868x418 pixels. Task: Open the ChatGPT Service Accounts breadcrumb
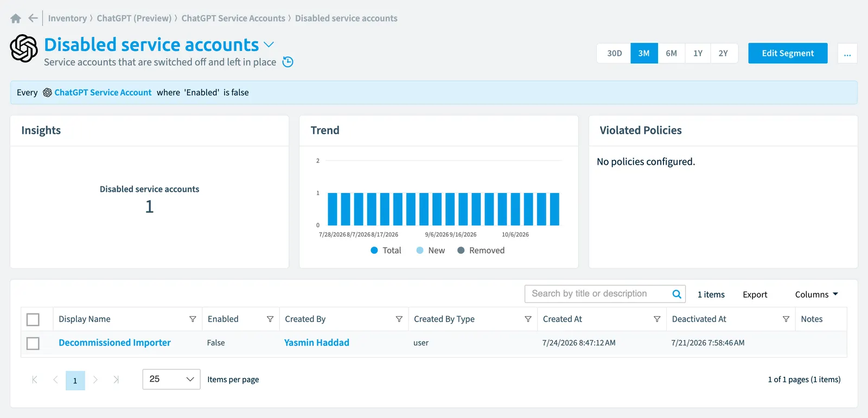click(233, 18)
